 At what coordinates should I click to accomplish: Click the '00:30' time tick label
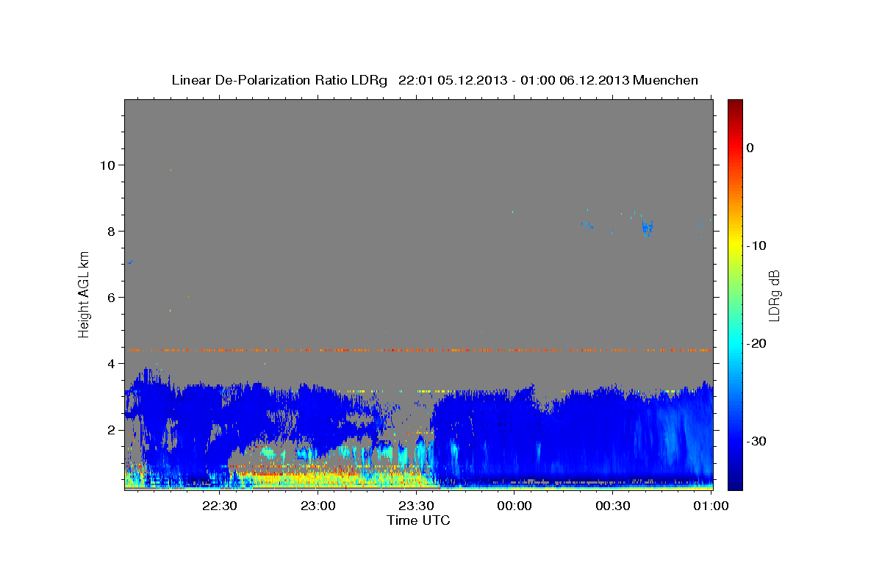point(613,506)
